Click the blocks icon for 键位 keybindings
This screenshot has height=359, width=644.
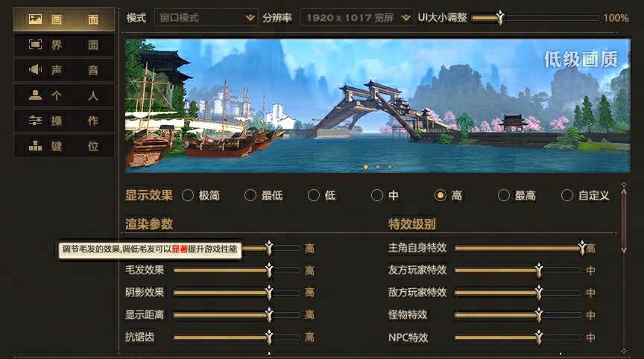pyautogui.click(x=35, y=146)
